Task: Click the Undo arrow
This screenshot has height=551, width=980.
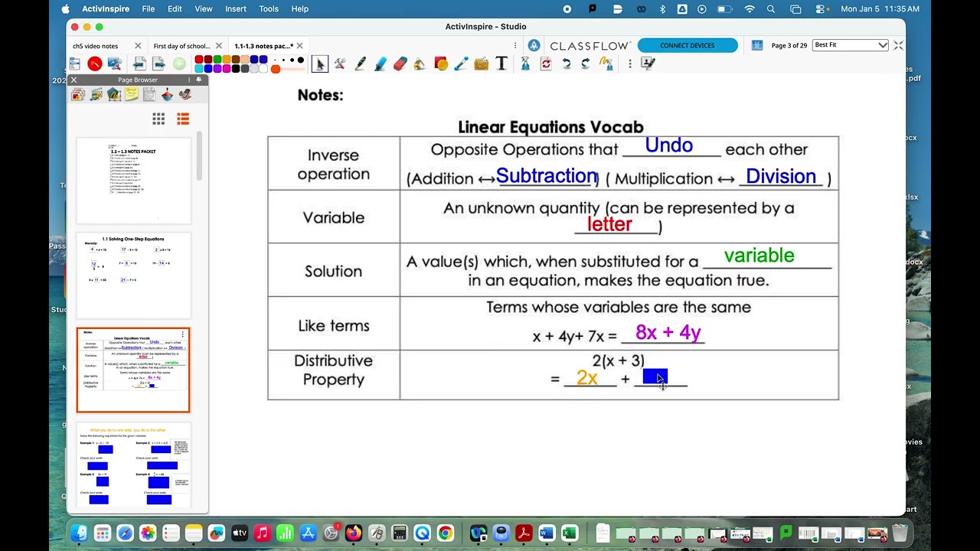Action: point(566,64)
